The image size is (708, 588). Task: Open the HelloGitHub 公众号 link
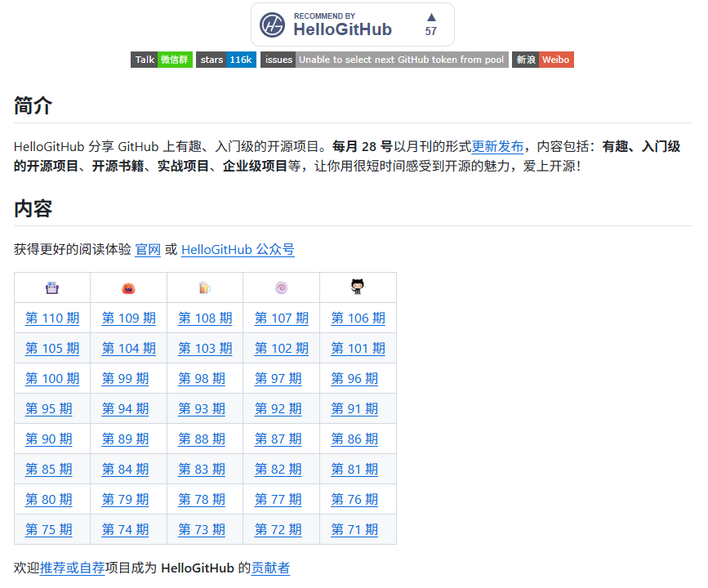tap(238, 249)
